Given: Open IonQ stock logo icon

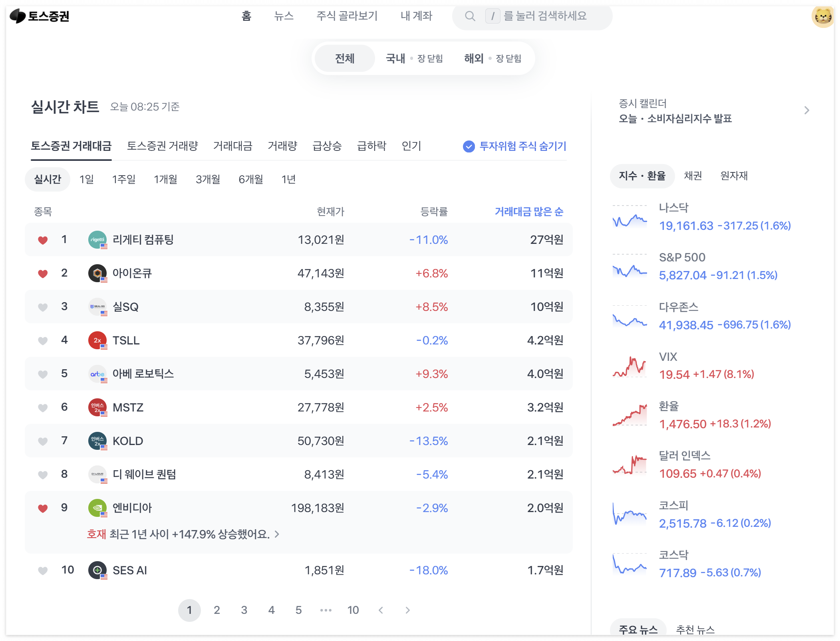Looking at the screenshot, I should [97, 273].
